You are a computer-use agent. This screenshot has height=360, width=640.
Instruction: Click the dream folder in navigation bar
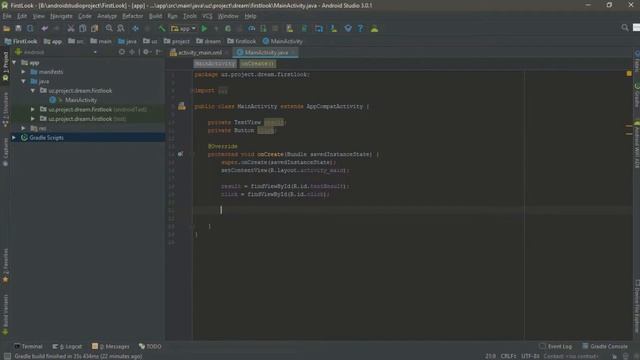[208, 41]
